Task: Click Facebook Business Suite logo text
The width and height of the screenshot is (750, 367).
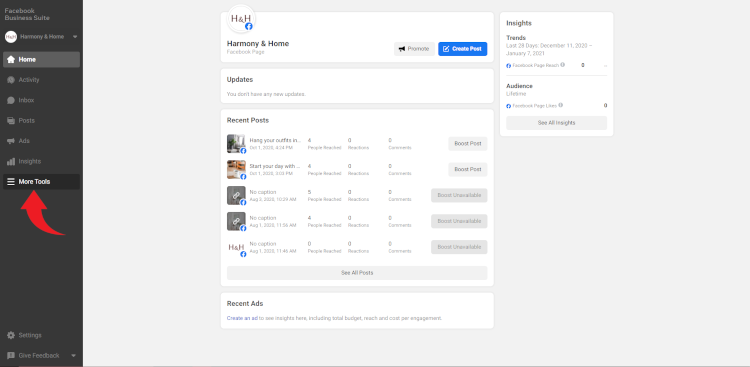Action: point(27,14)
